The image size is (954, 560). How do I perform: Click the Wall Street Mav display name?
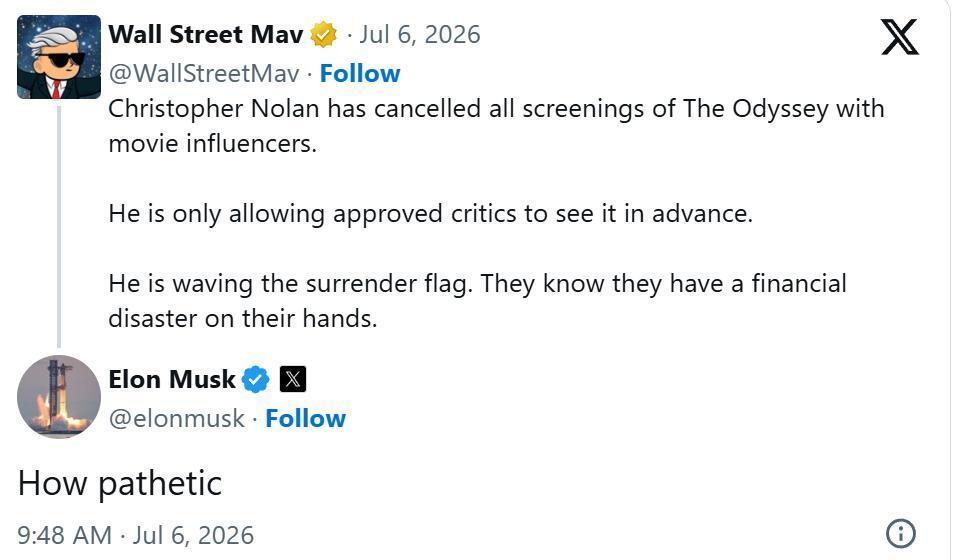click(x=206, y=35)
